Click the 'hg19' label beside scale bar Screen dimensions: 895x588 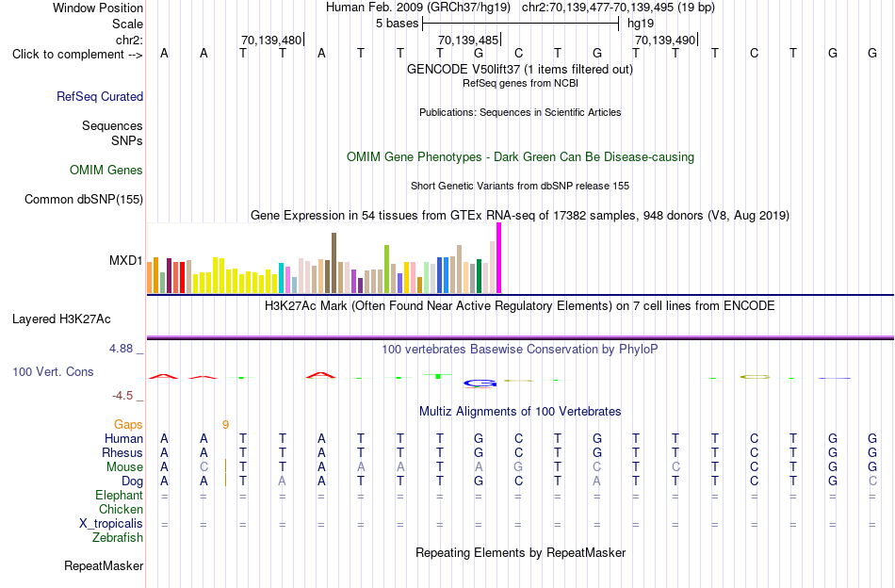click(641, 24)
